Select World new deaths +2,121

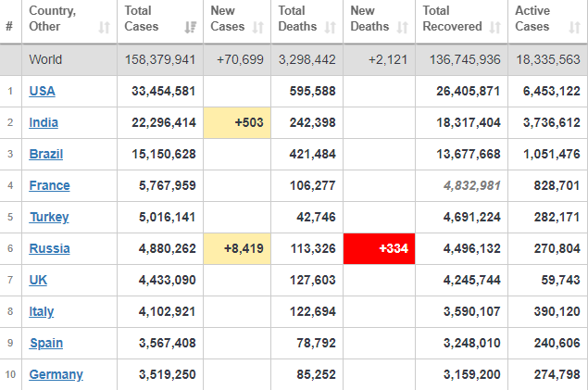coord(388,59)
